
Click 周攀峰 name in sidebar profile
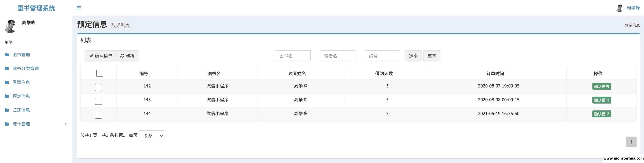28,22
